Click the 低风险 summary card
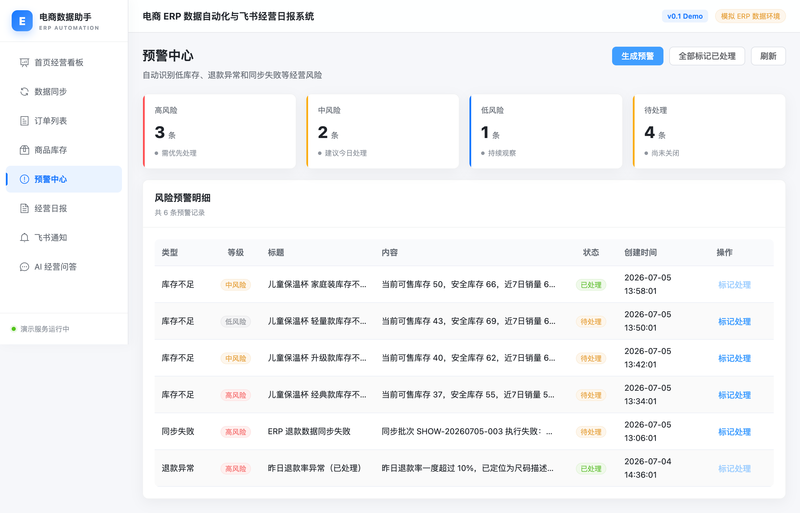The height and width of the screenshot is (513, 800). (x=546, y=131)
